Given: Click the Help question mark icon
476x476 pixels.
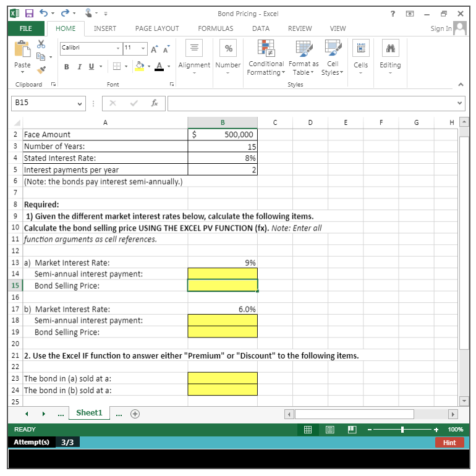Looking at the screenshot, I should coord(393,14).
